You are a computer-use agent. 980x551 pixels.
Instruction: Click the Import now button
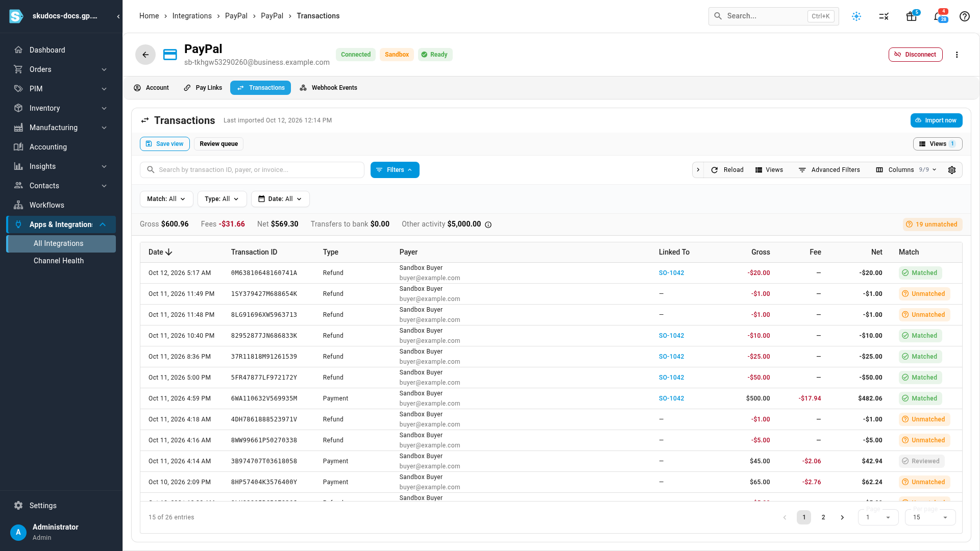(x=936, y=120)
